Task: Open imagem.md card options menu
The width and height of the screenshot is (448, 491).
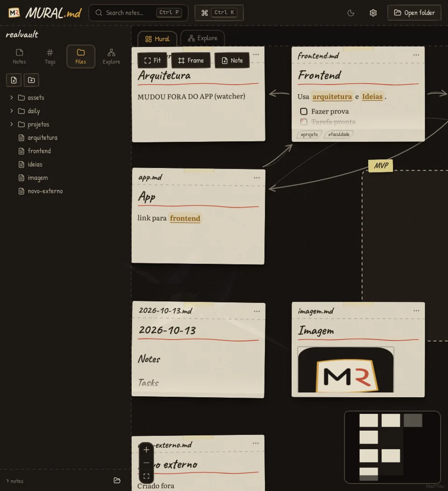Action: pyautogui.click(x=416, y=311)
